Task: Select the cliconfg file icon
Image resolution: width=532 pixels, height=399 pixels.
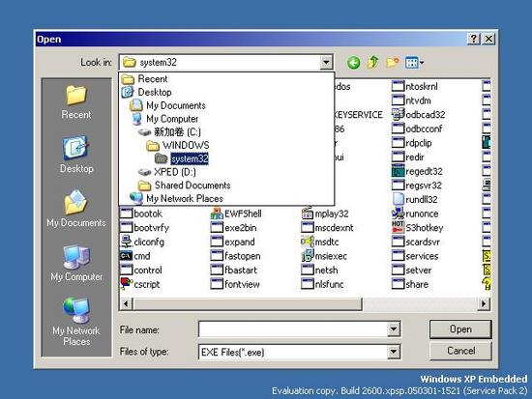Action: point(126,242)
